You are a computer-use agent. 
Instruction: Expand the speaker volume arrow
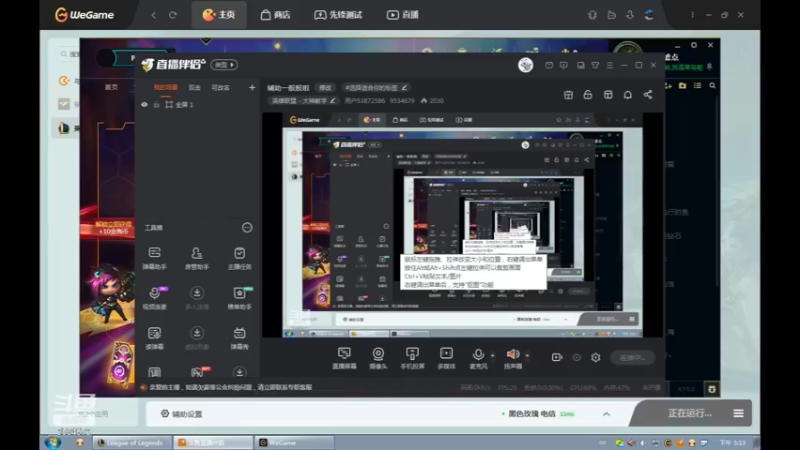tap(527, 355)
